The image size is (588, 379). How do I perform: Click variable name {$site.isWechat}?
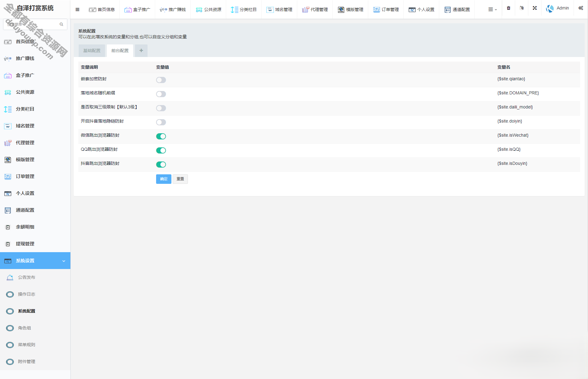(x=513, y=135)
